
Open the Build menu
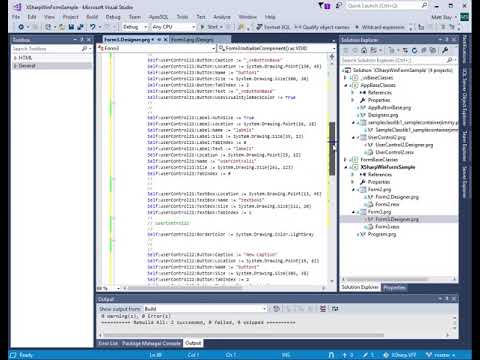pos(92,17)
